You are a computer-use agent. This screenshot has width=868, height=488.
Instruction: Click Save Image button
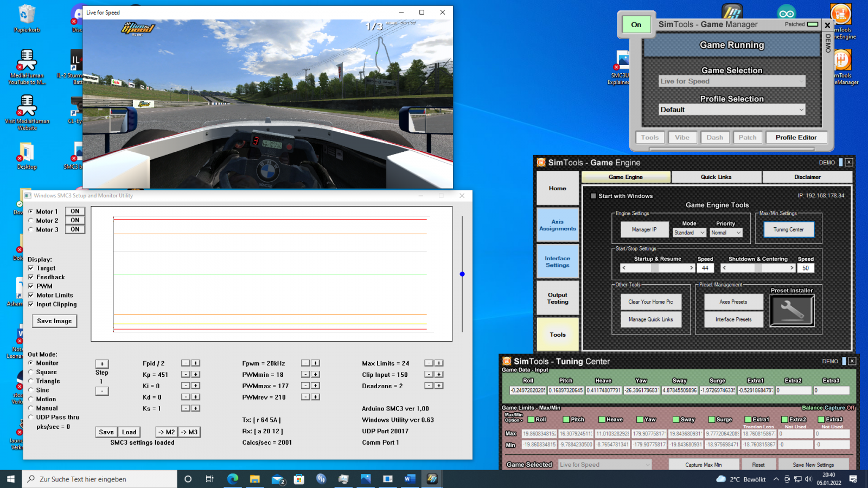pyautogui.click(x=54, y=321)
